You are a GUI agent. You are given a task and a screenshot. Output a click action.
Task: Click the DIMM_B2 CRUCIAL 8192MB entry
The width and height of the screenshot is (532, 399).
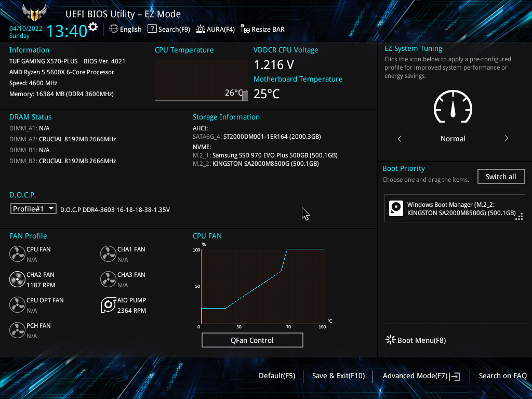point(63,161)
